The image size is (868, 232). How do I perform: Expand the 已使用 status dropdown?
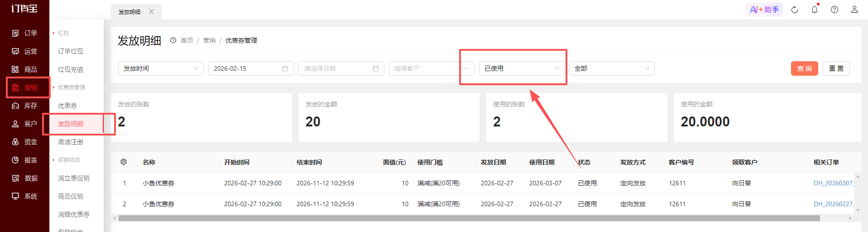point(522,68)
